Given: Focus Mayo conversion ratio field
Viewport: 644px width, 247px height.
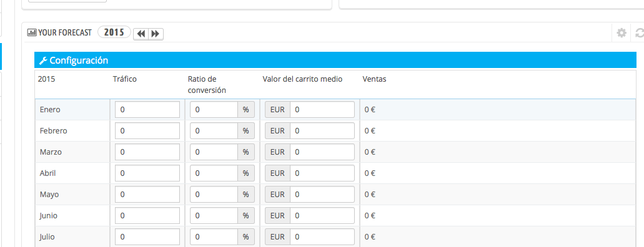Looking at the screenshot, I should coord(214,195).
